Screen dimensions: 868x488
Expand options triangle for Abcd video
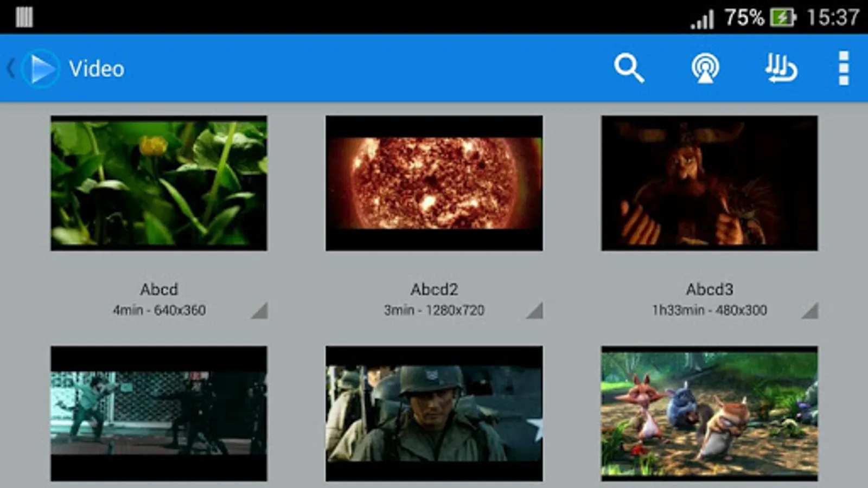point(260,311)
